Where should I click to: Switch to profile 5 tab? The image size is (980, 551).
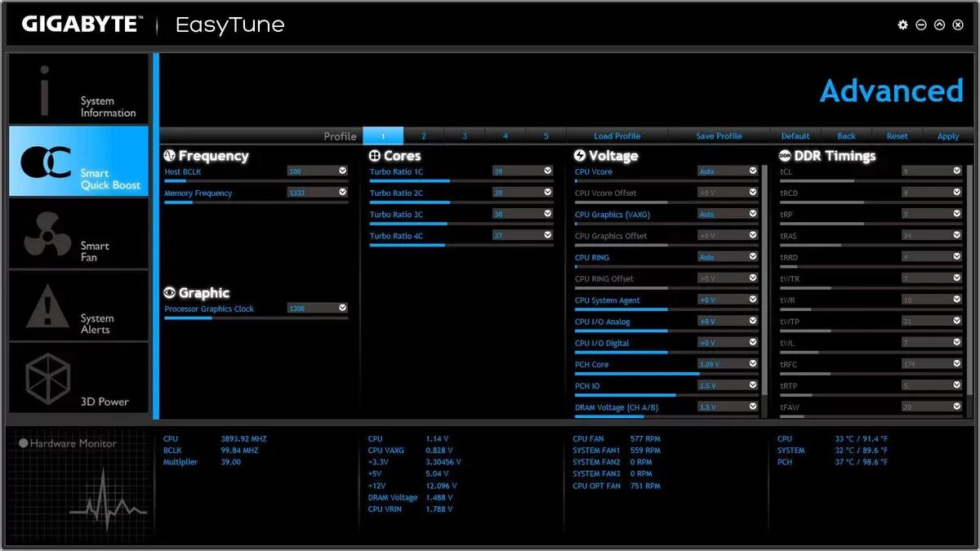tap(546, 136)
